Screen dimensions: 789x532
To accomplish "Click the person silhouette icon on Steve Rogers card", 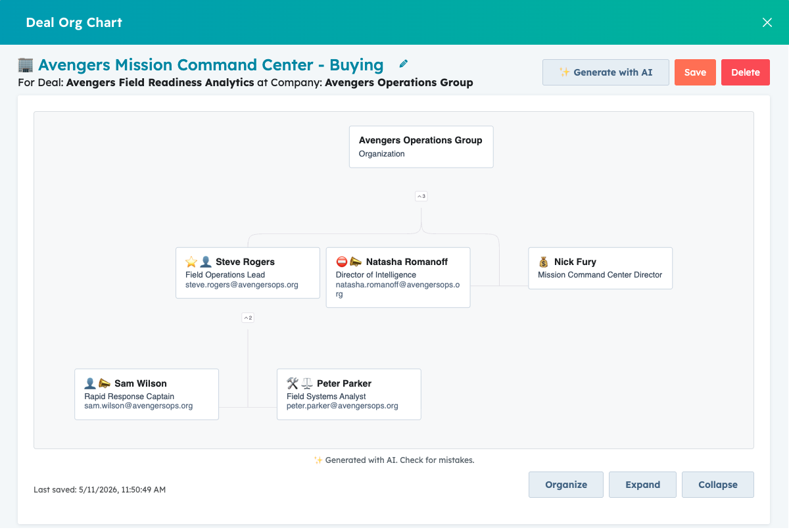I will pos(206,262).
